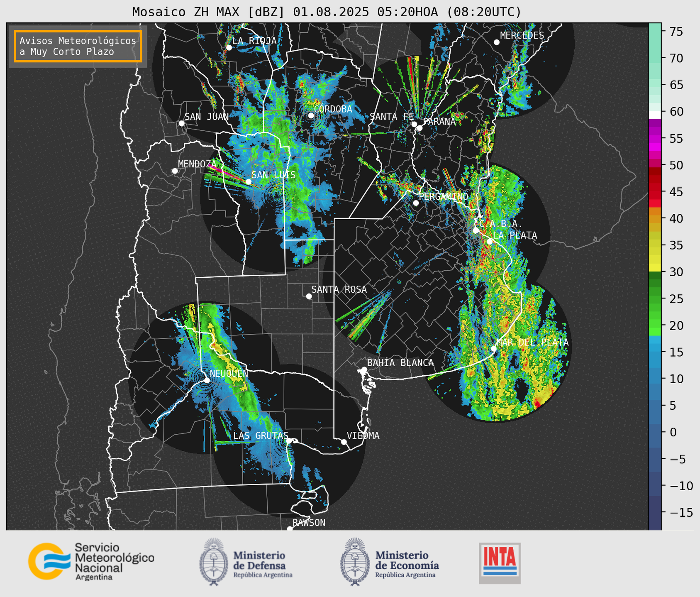700x597 pixels.
Task: Click the 0 value on the scale
Action: [673, 433]
